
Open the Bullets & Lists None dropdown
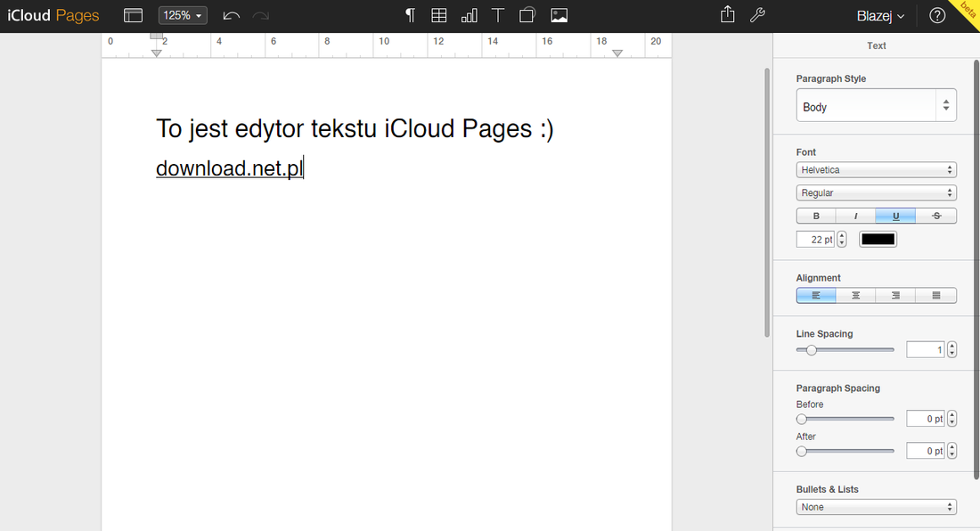(x=877, y=507)
